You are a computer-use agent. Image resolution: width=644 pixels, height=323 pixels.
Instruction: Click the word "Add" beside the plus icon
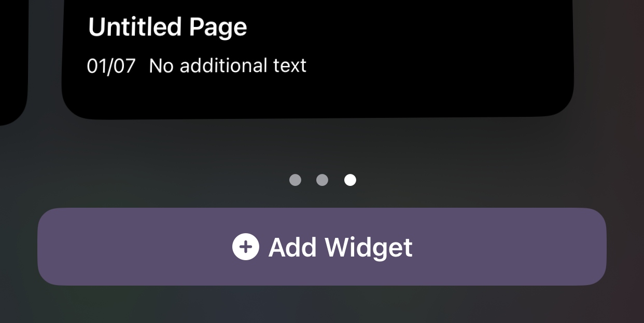point(292,247)
